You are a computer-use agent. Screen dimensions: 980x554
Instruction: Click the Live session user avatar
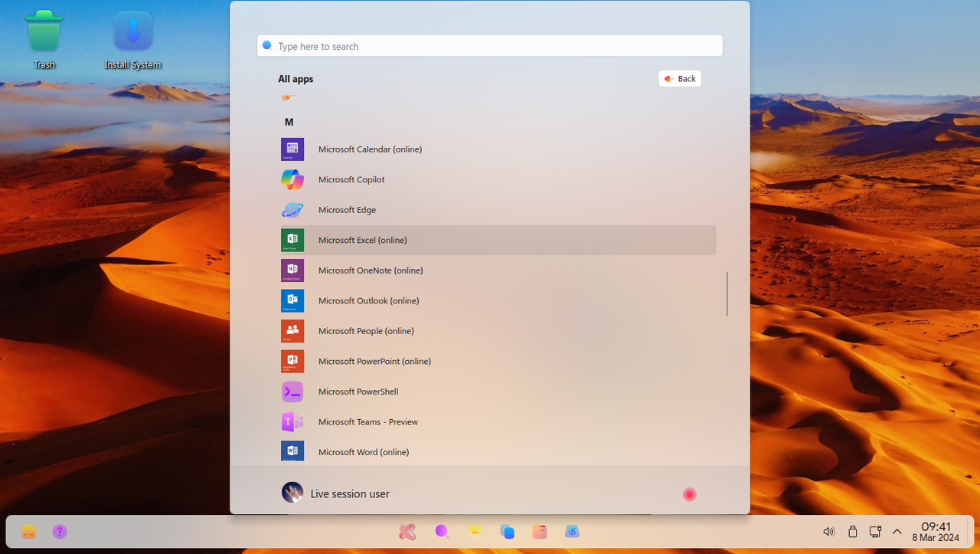292,493
